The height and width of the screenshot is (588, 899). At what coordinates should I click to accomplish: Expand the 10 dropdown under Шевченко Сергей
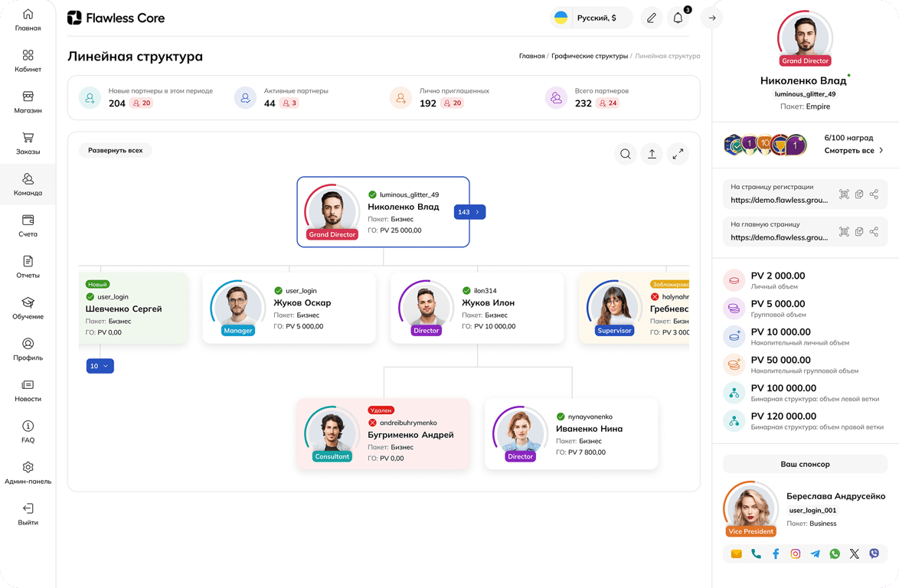click(100, 366)
